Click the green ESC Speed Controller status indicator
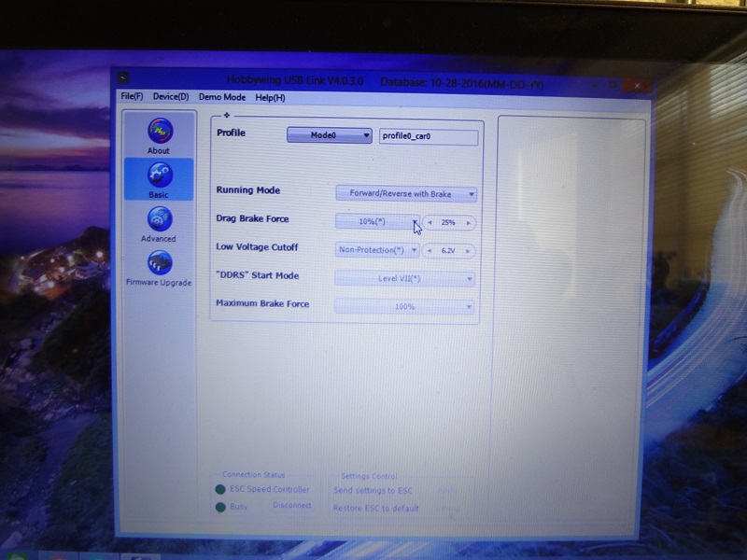This screenshot has height=560, width=747. click(220, 489)
